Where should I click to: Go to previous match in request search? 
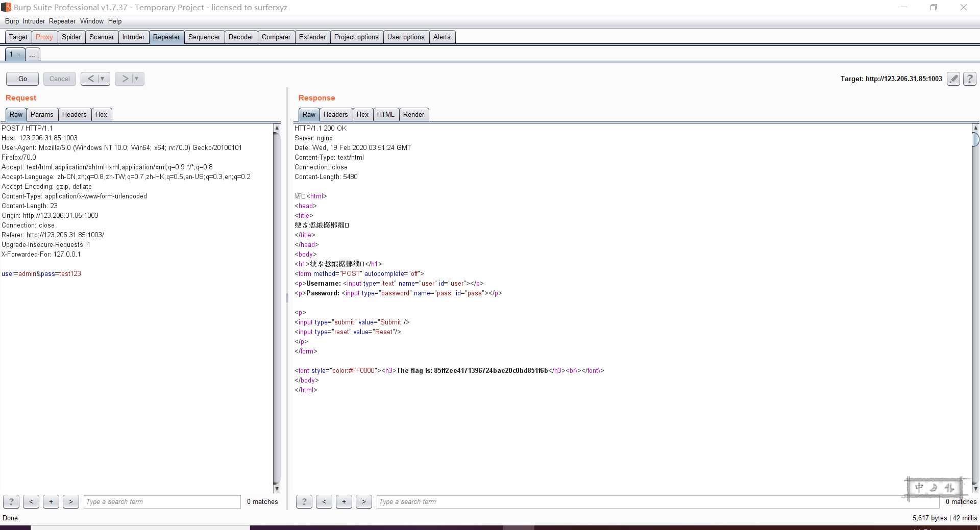(x=31, y=501)
